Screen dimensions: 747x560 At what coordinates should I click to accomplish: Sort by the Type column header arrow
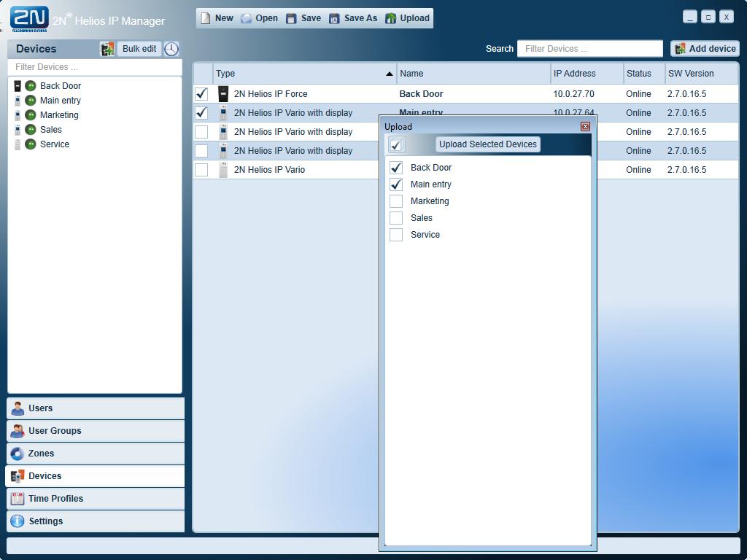tap(390, 74)
